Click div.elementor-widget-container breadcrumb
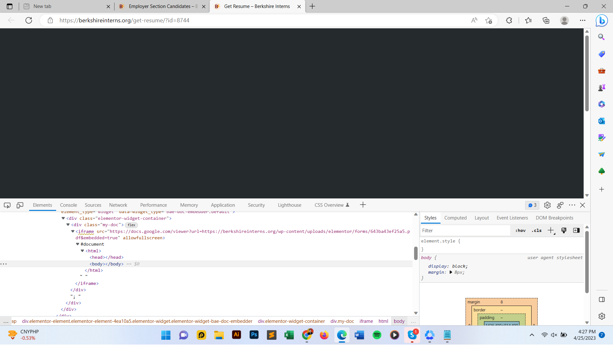The height and width of the screenshot is (364, 613). 291,321
